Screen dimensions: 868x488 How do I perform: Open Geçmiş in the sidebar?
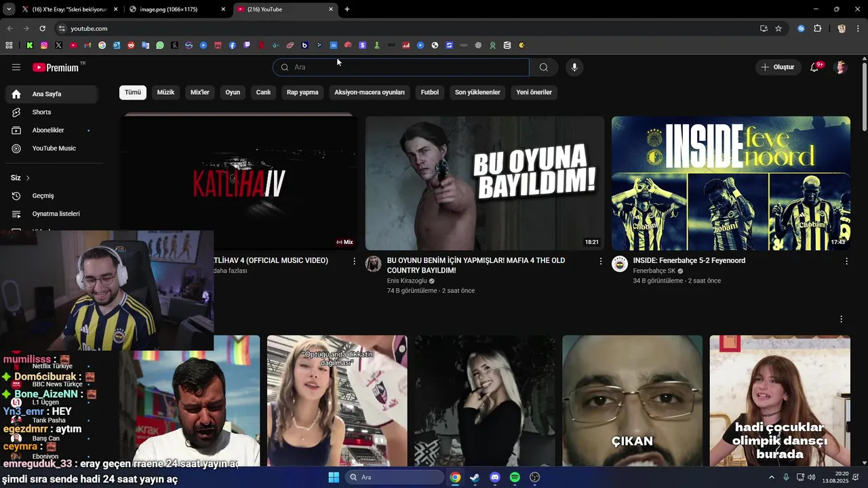pyautogui.click(x=52, y=196)
